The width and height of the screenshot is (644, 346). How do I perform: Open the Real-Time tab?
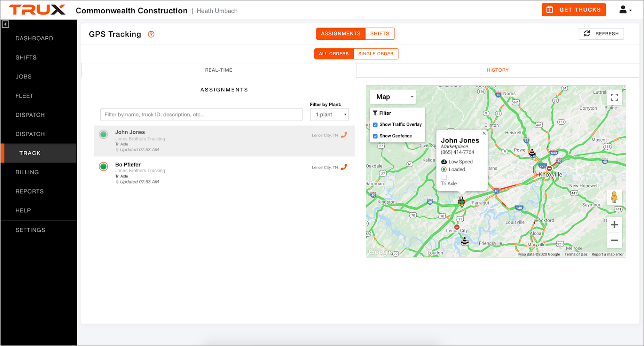click(x=219, y=70)
